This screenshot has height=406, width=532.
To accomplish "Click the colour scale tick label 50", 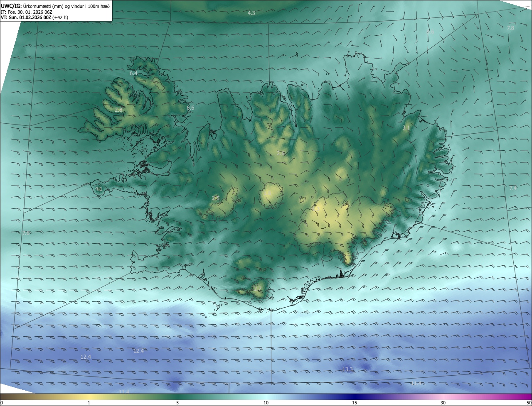I will (529, 403).
